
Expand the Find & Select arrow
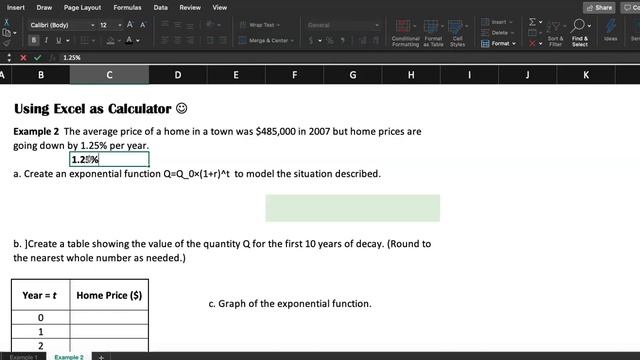589,25
